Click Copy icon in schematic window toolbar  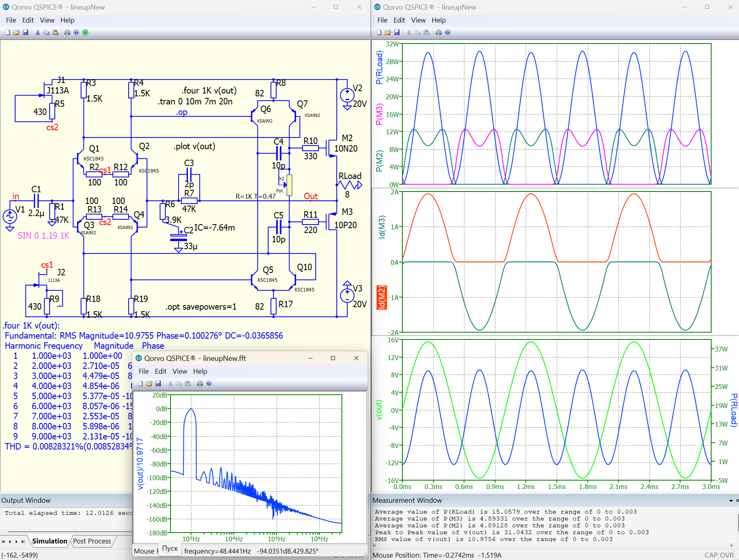(x=46, y=33)
